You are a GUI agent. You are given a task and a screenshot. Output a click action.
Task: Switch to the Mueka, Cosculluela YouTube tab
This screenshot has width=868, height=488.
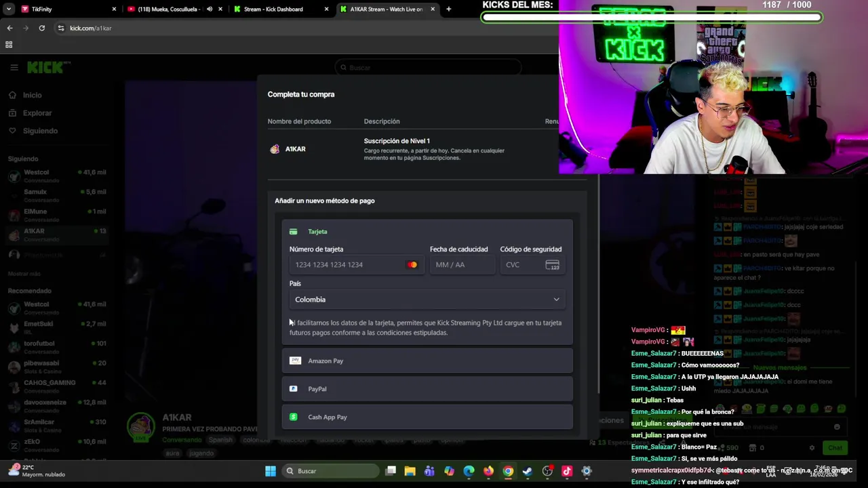coord(175,9)
